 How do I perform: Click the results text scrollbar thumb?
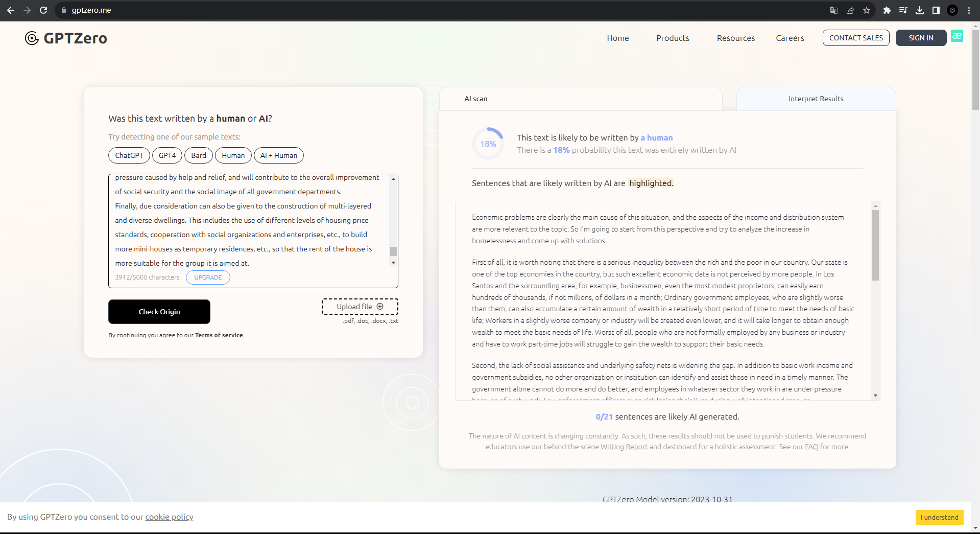point(875,245)
